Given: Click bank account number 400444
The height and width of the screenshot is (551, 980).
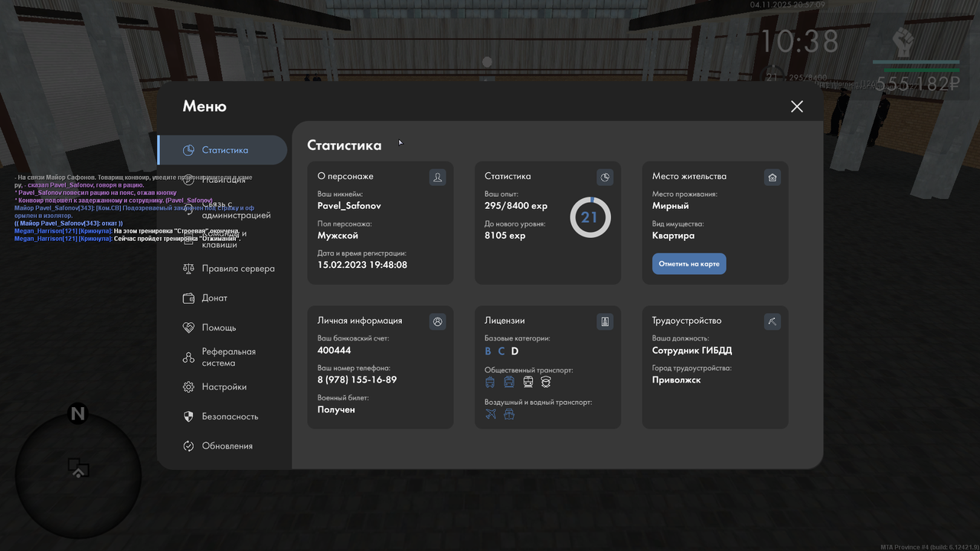Looking at the screenshot, I should pos(334,350).
